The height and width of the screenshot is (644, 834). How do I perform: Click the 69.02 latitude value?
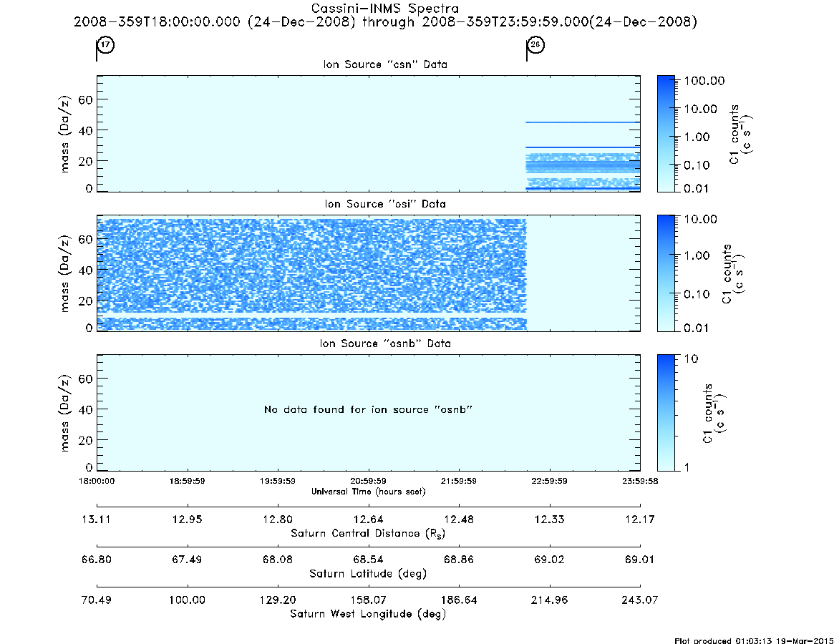(x=550, y=560)
